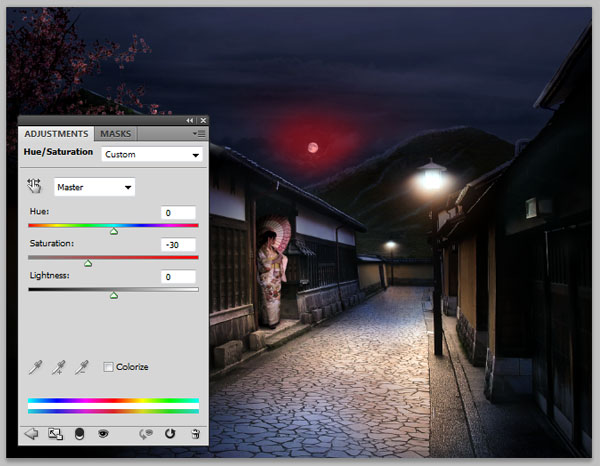Screen dimensions: 600x466
Task: Select the on-image targeted adjustment hand tool
Action: click(34, 186)
